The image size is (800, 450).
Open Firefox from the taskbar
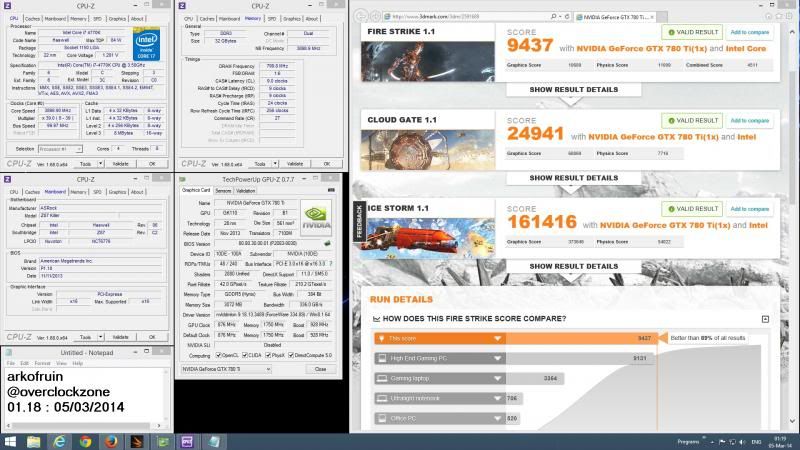(x=110, y=440)
